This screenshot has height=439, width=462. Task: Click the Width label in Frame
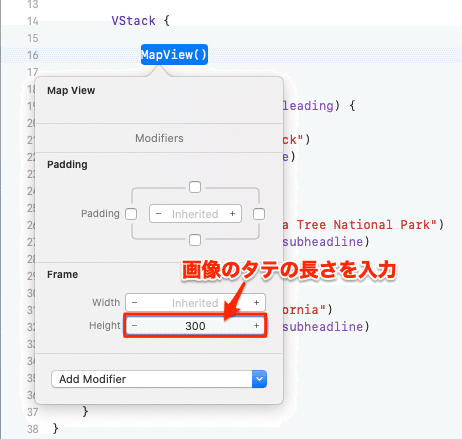point(106,302)
